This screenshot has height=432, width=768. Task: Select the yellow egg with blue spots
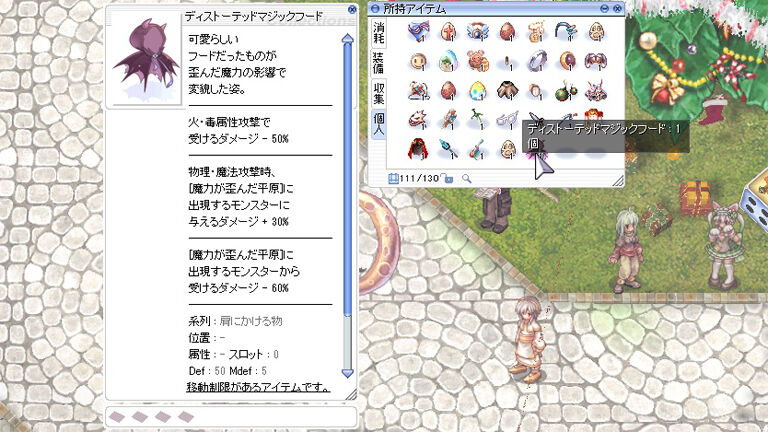click(478, 91)
